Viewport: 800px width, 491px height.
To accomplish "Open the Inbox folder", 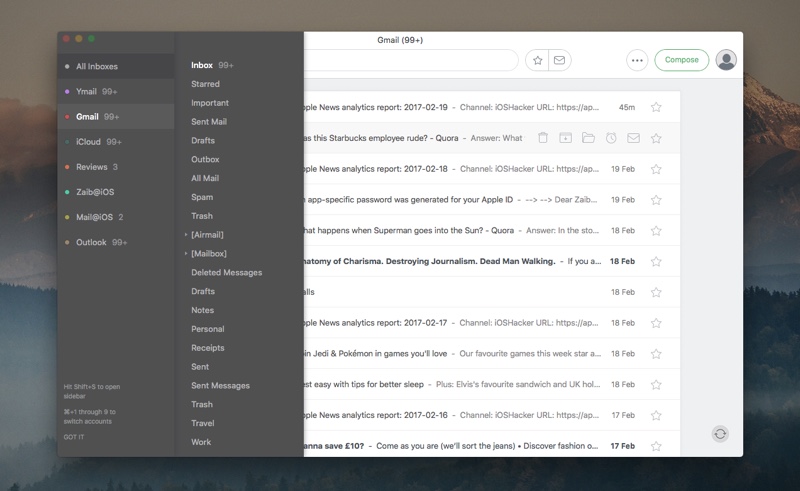I will pos(202,65).
